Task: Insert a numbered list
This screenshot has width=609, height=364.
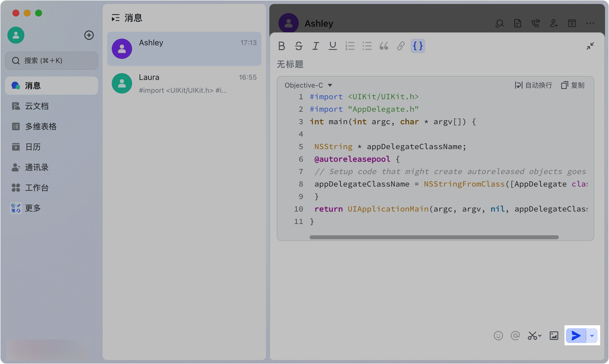Action: coord(350,46)
